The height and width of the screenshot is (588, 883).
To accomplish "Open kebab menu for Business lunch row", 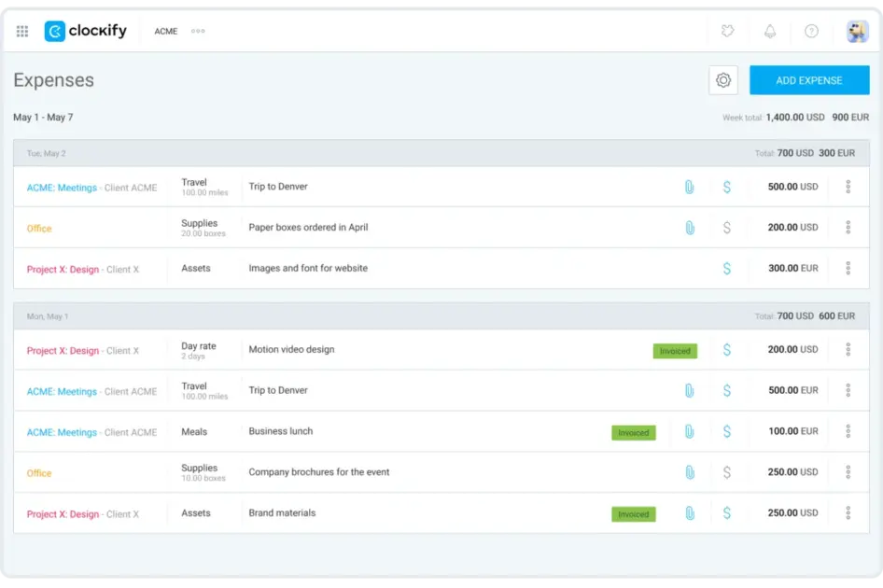I will point(848,431).
